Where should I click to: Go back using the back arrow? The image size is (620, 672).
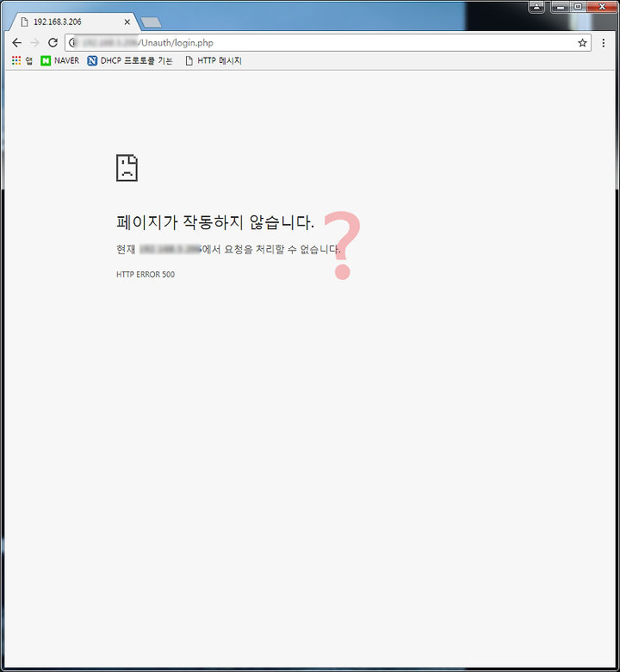(x=16, y=43)
